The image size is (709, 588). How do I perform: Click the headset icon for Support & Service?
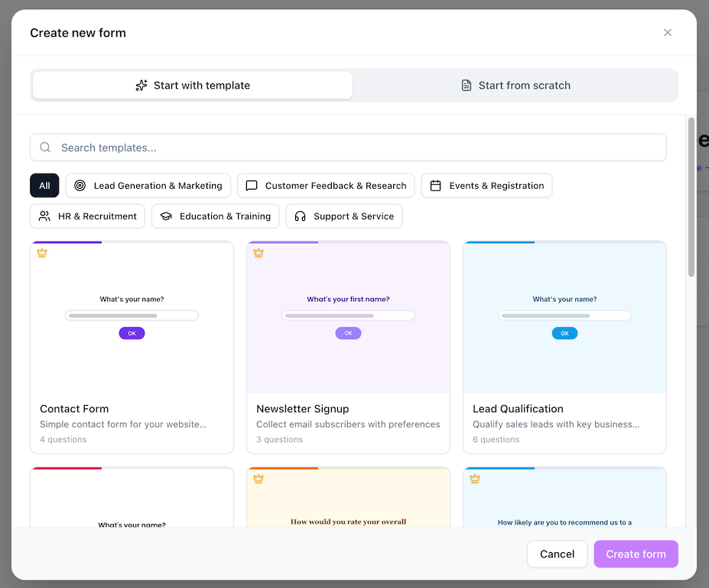click(x=301, y=216)
